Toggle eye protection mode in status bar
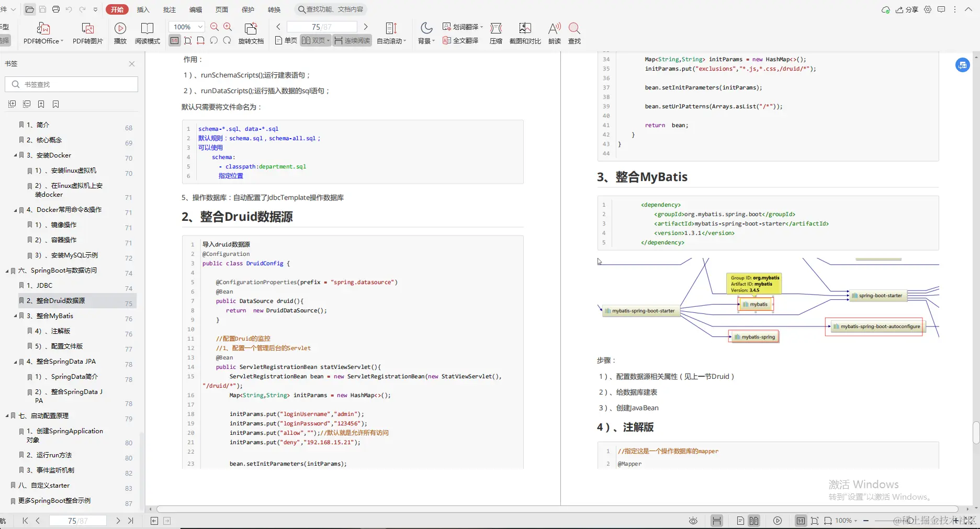 [x=693, y=521]
